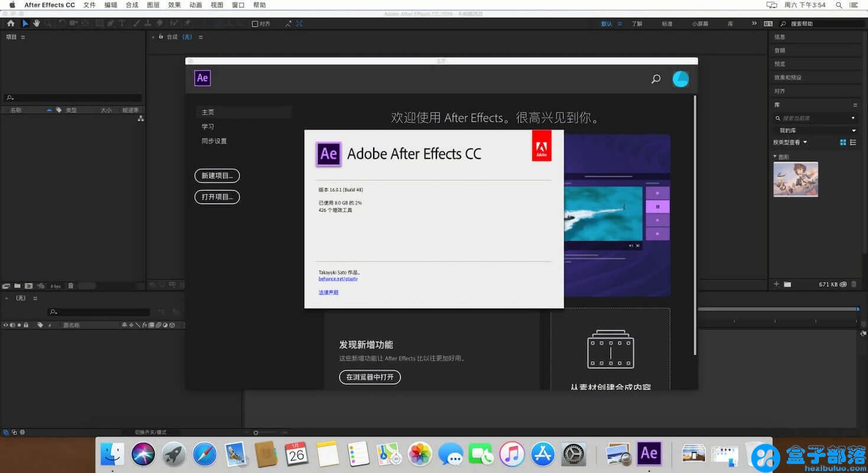Screen dimensions: 868x473
Task: Click the Ae logo in welcome screen
Action: pos(202,78)
